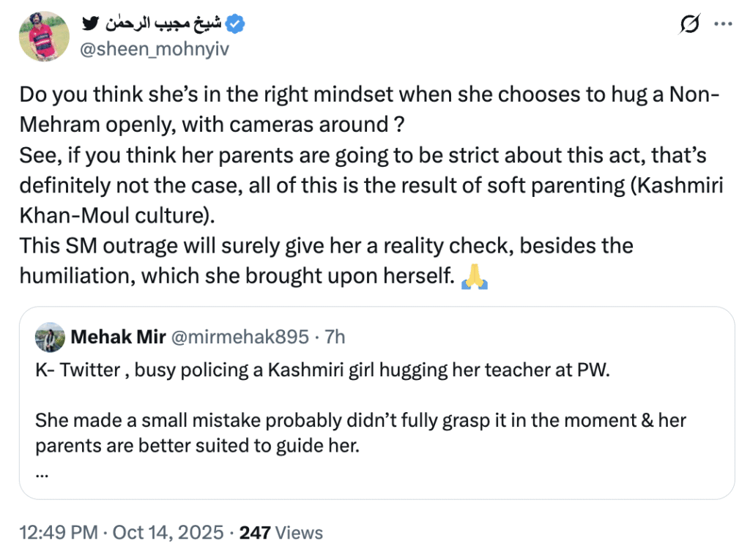Click the 12:49 PM Oct 14 timestamp
This screenshot has width=750, height=560.
click(121, 532)
